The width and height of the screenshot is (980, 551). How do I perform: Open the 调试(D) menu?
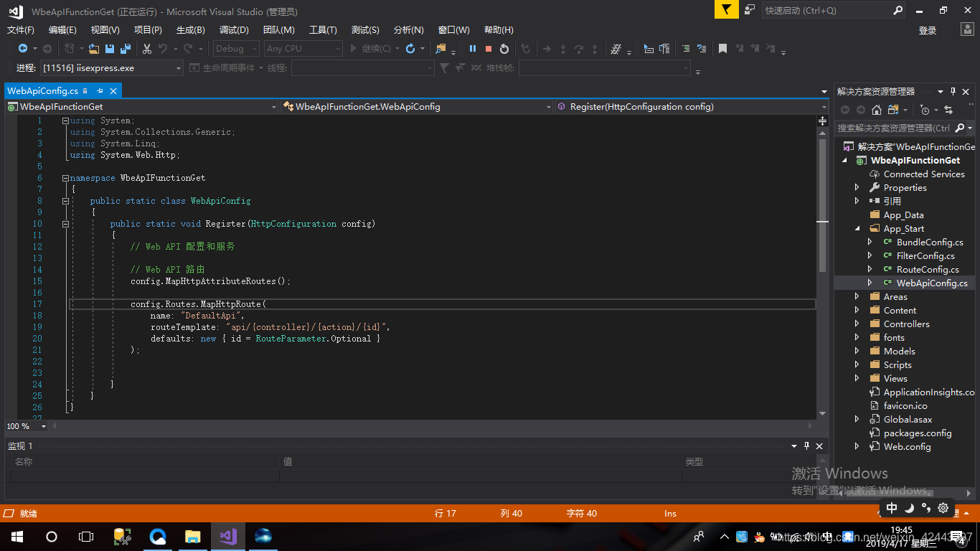234,30
